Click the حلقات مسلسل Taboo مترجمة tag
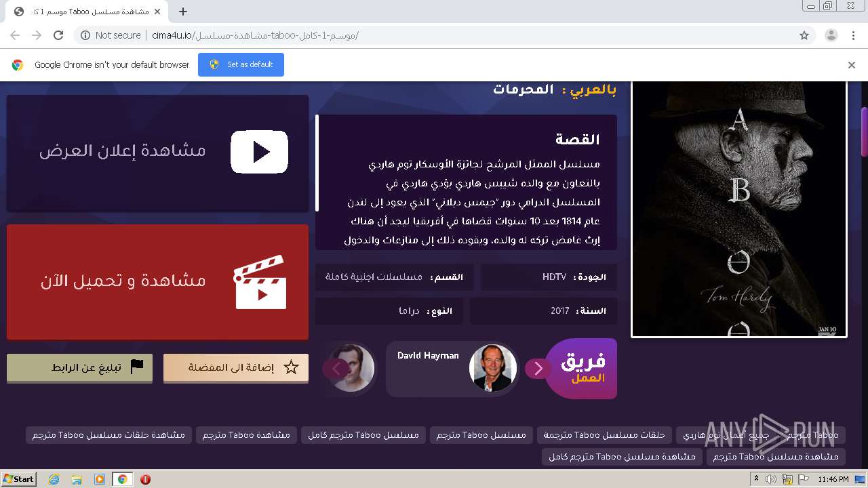868x488 pixels. 605,434
